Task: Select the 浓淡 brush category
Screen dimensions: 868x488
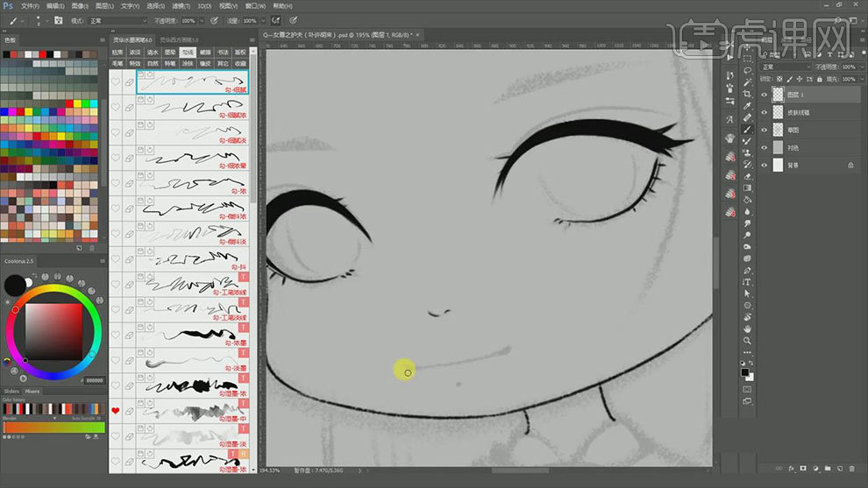Action: click(135, 52)
